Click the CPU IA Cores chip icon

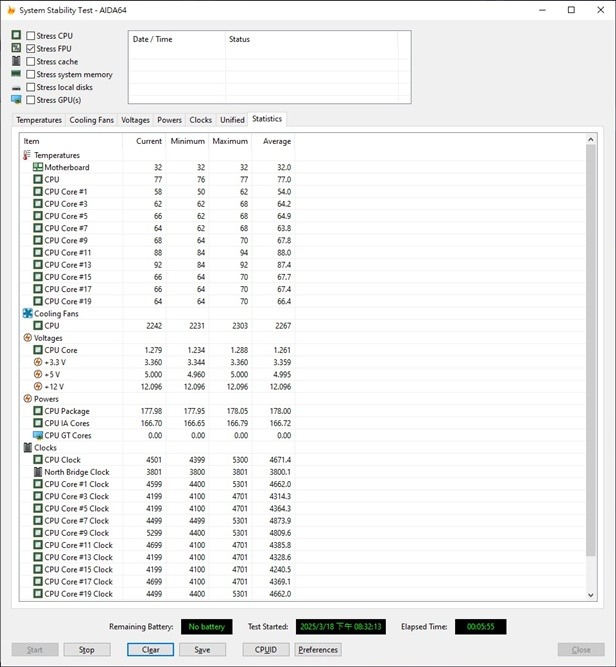click(38, 423)
